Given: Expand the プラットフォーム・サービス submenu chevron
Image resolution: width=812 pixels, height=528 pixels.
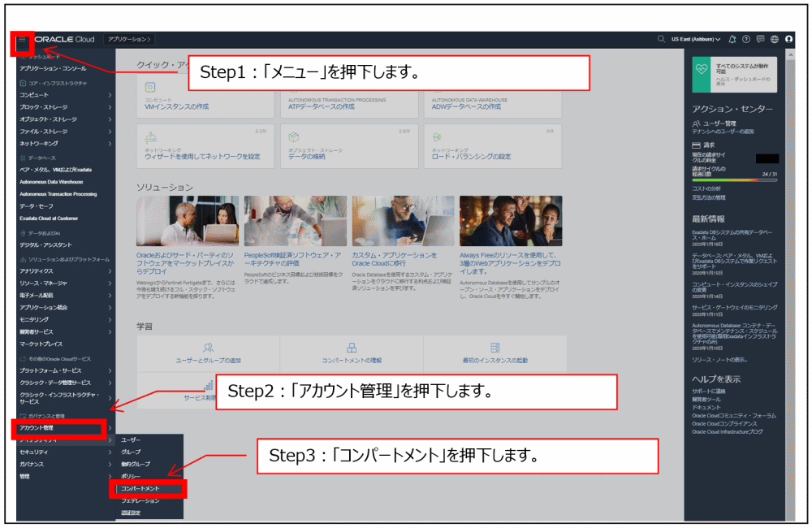Looking at the screenshot, I should tap(110, 370).
